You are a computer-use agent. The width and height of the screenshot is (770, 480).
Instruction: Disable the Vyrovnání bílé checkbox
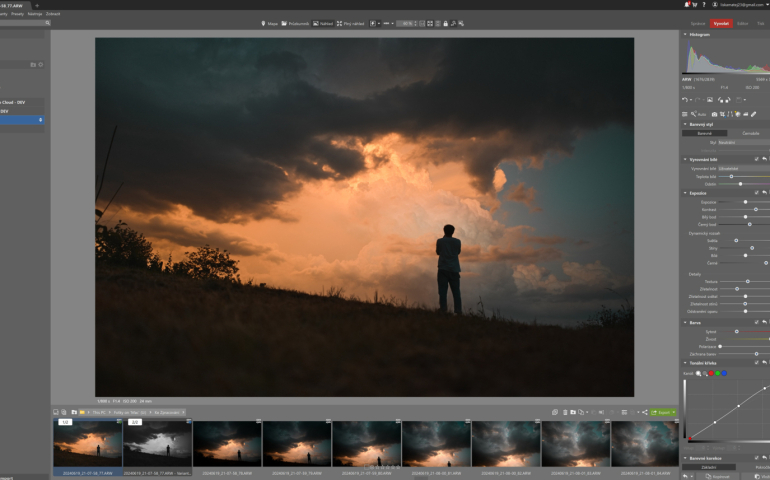pyautogui.click(x=756, y=159)
